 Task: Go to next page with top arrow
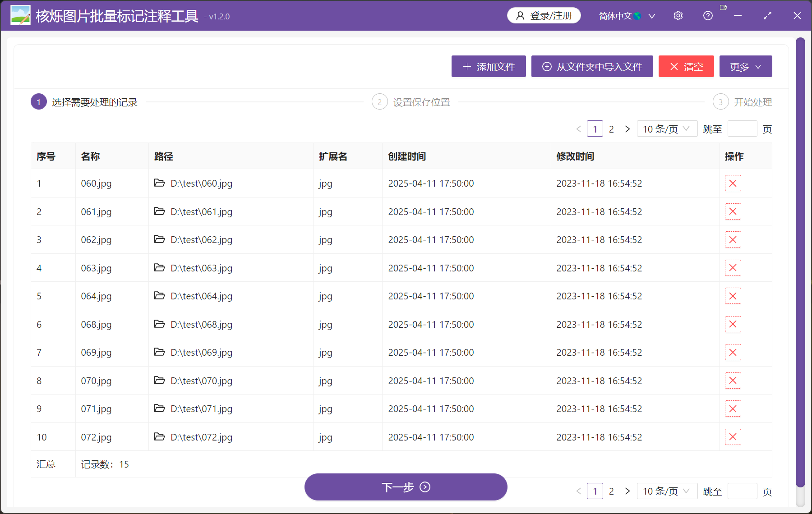pos(627,129)
